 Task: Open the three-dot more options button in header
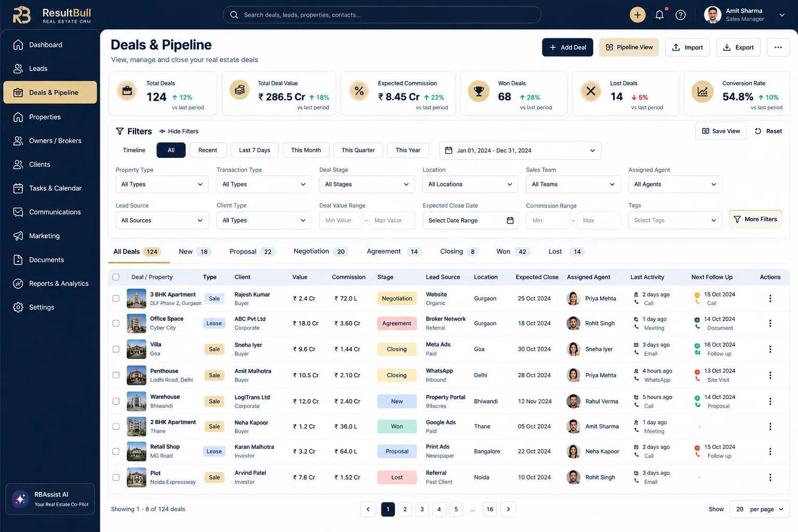pyautogui.click(x=778, y=47)
